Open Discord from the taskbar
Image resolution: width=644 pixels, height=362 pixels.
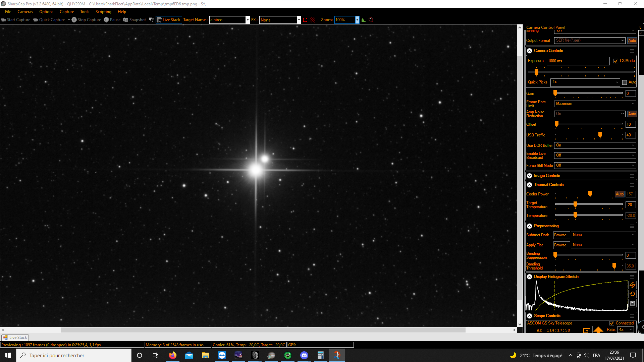(x=304, y=355)
